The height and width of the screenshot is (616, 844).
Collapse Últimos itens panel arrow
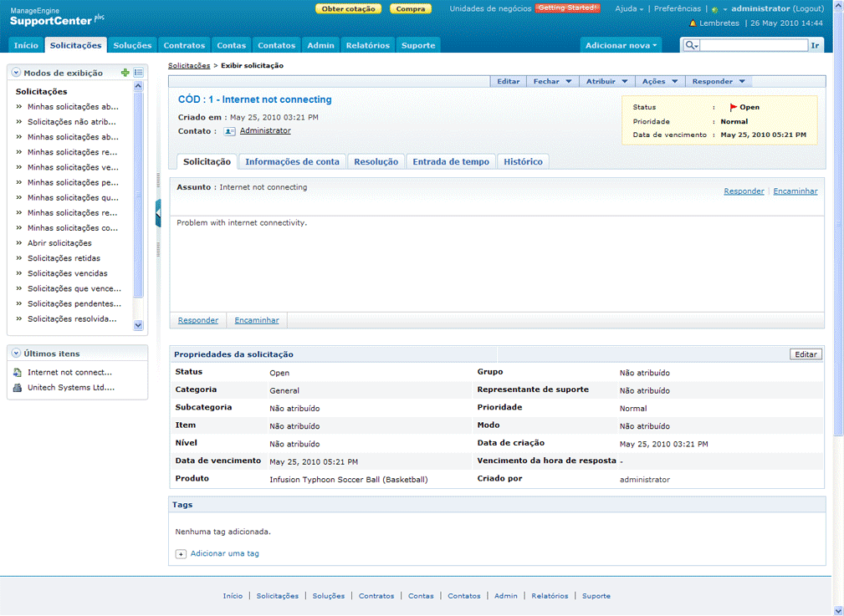point(16,354)
